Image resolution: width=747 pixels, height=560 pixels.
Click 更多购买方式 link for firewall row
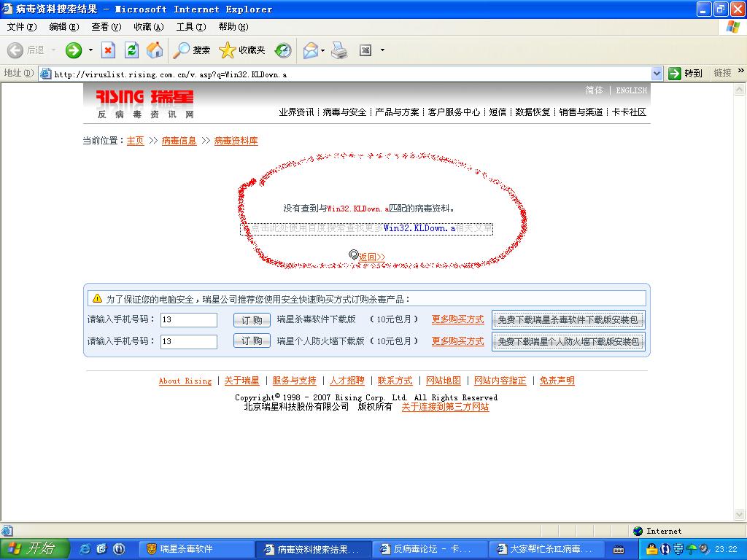[x=458, y=341]
